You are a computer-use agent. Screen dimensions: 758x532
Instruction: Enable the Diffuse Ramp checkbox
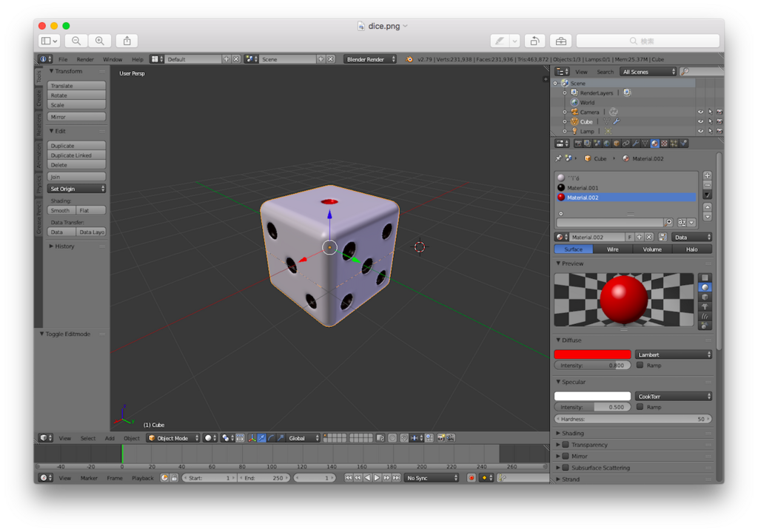click(640, 366)
